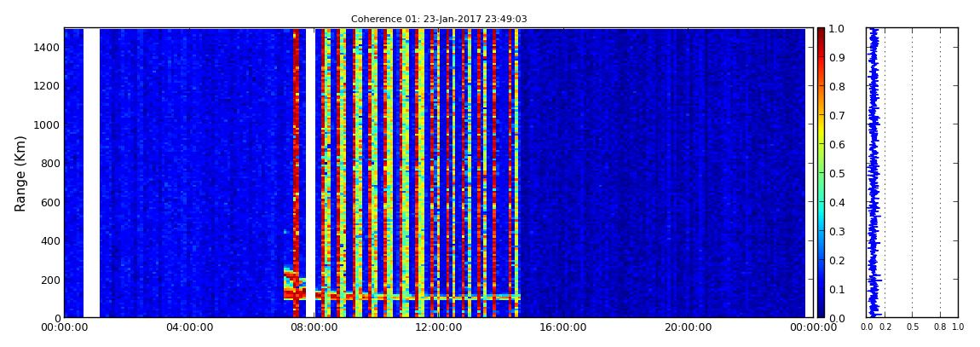
Task: Click the 0.5 tick under the profile plot
Action: [913, 327]
